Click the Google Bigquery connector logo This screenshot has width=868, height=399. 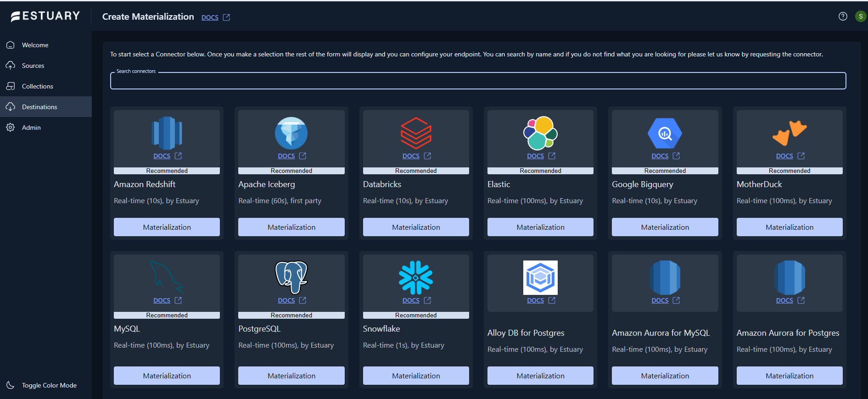pos(665,133)
